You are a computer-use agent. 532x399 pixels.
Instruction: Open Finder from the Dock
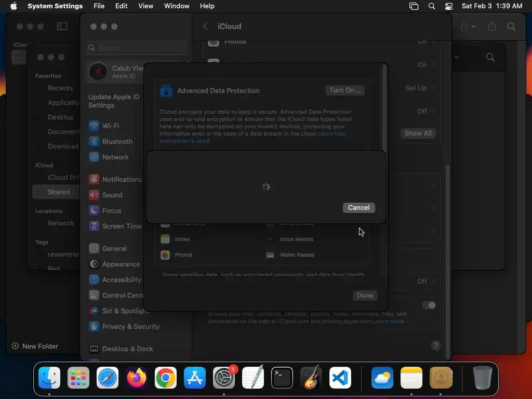click(x=49, y=378)
